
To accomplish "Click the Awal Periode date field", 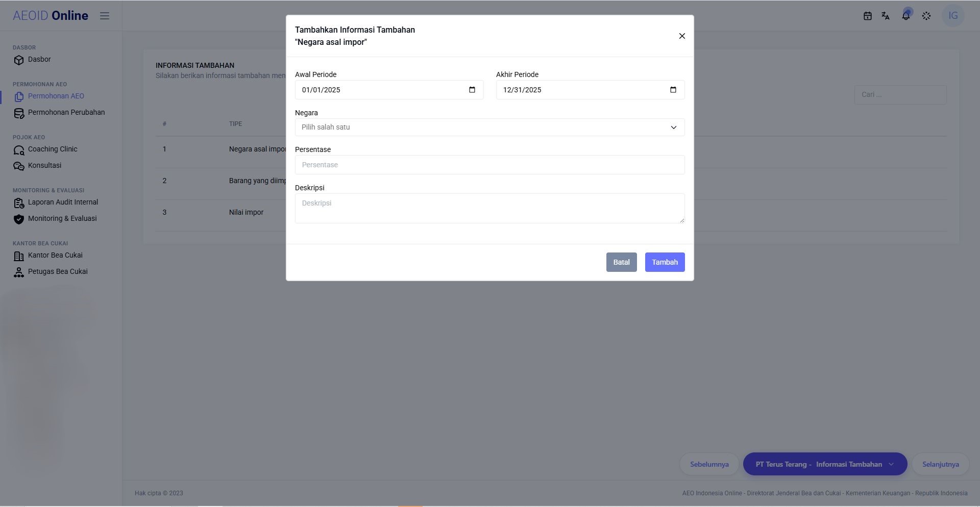I will tap(389, 90).
